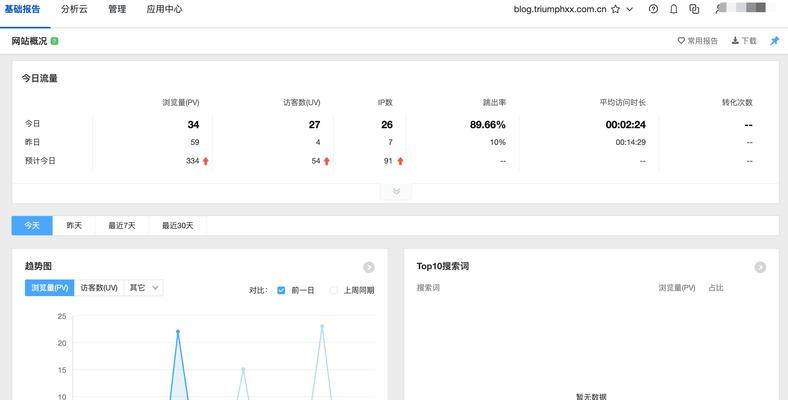Star the blog.triumphxx.com.cn site

(615, 9)
